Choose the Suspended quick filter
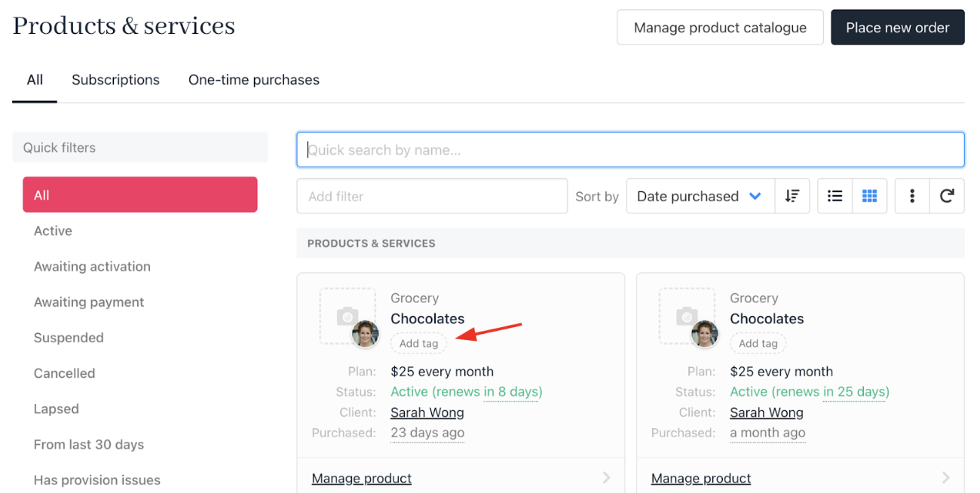Image resolution: width=980 pixels, height=493 pixels. tap(69, 338)
